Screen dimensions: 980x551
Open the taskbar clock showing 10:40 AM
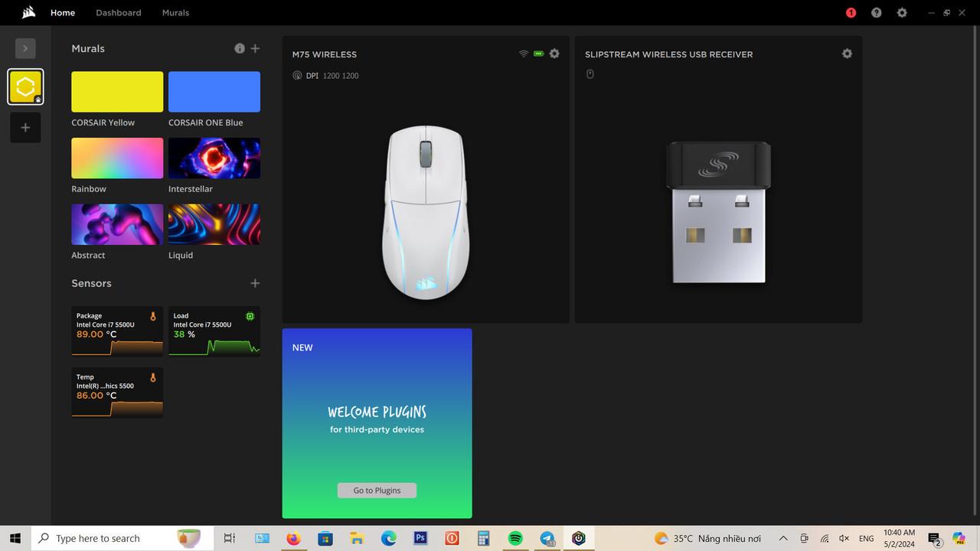tap(899, 538)
